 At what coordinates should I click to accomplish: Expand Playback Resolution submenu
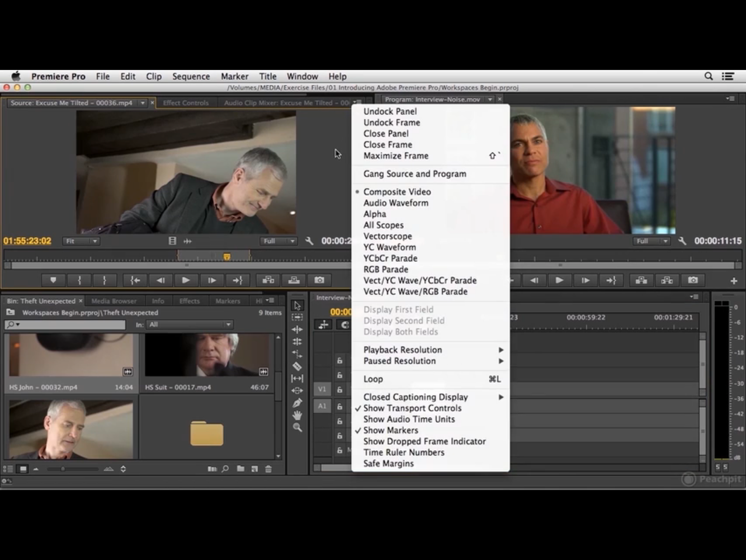[x=430, y=350]
